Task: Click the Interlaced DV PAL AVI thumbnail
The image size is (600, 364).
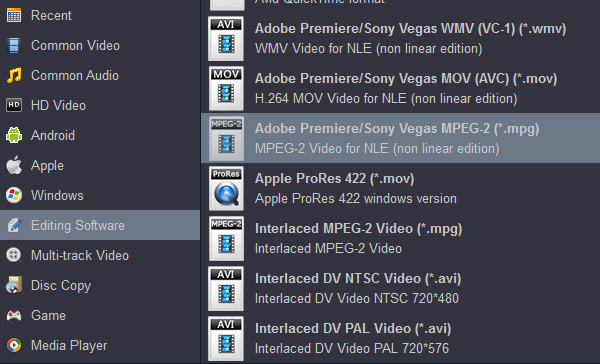Action: pyautogui.click(x=226, y=339)
